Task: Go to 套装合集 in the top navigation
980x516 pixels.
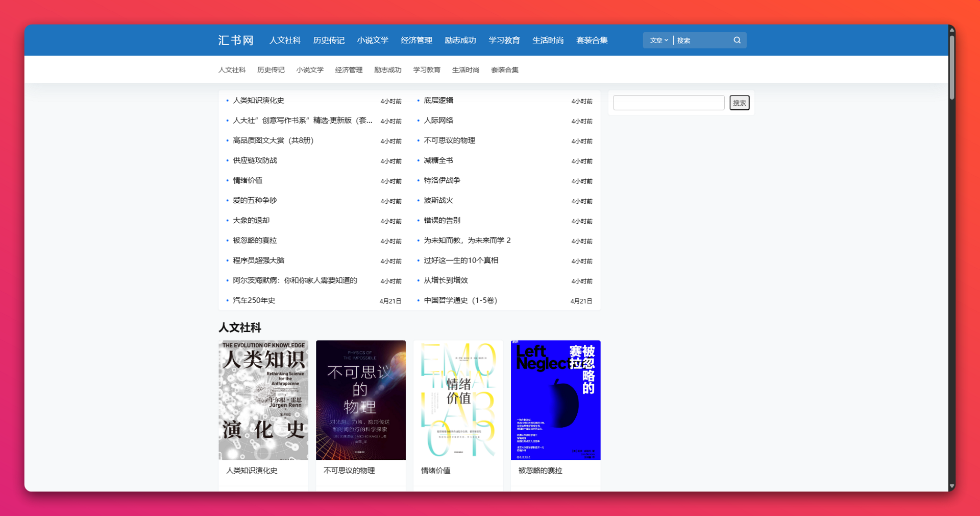Action: click(592, 40)
